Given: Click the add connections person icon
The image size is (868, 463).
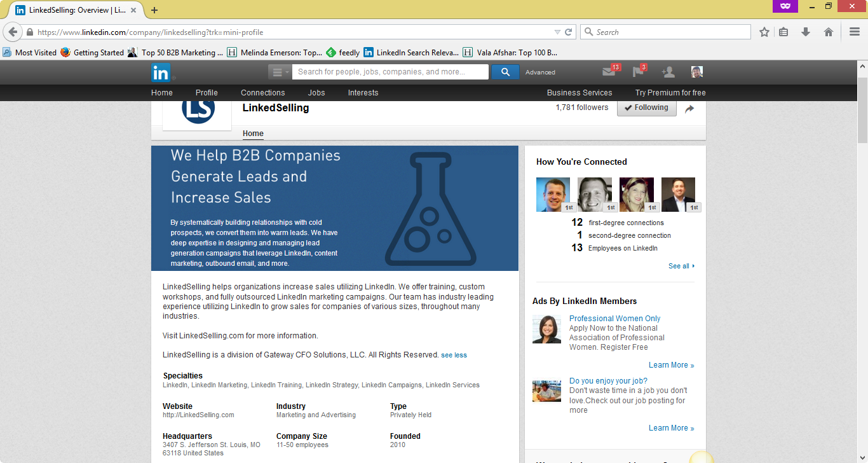Looking at the screenshot, I should pyautogui.click(x=668, y=72).
